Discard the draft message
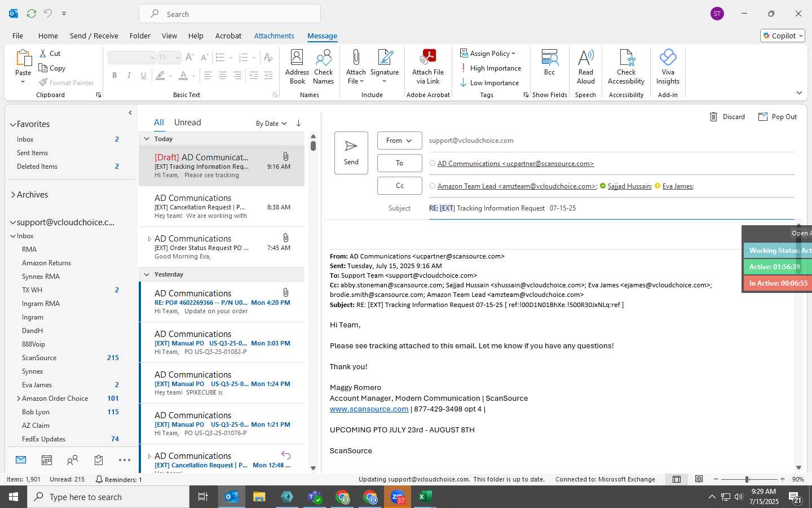Image resolution: width=812 pixels, height=508 pixels. 727,117
